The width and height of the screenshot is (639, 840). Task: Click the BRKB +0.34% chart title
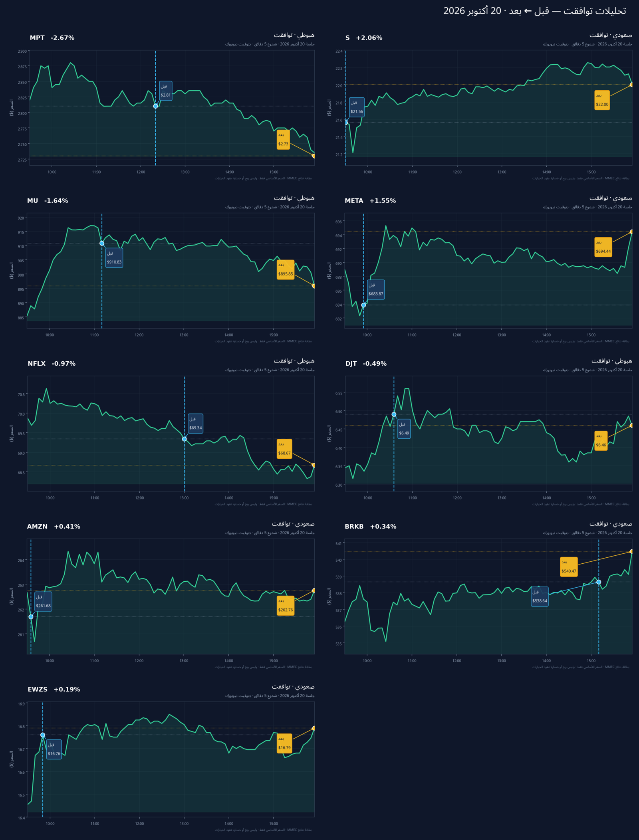click(371, 527)
